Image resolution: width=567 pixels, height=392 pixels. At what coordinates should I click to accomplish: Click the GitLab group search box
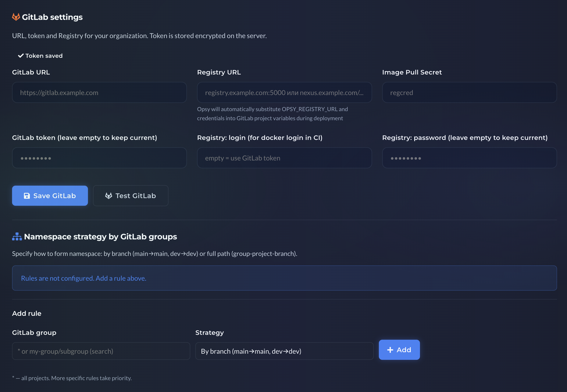[101, 351]
